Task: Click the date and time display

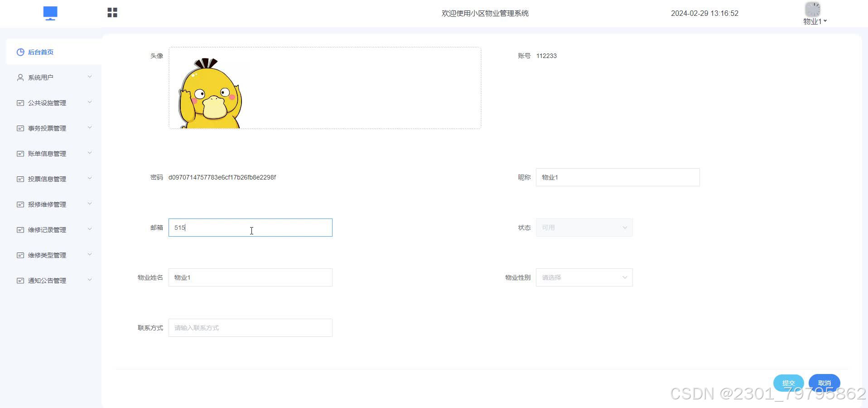Action: pyautogui.click(x=704, y=13)
